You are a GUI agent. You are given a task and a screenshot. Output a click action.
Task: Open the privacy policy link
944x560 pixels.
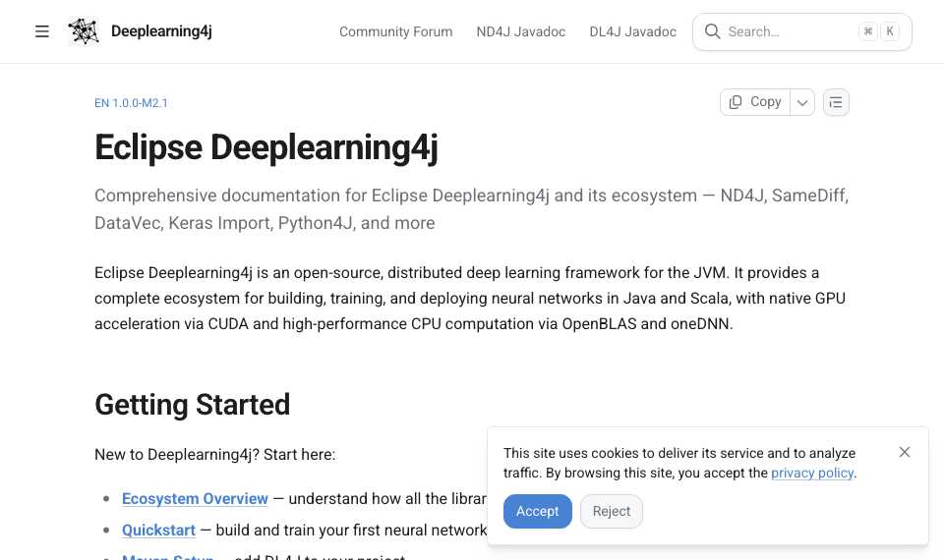[812, 473]
